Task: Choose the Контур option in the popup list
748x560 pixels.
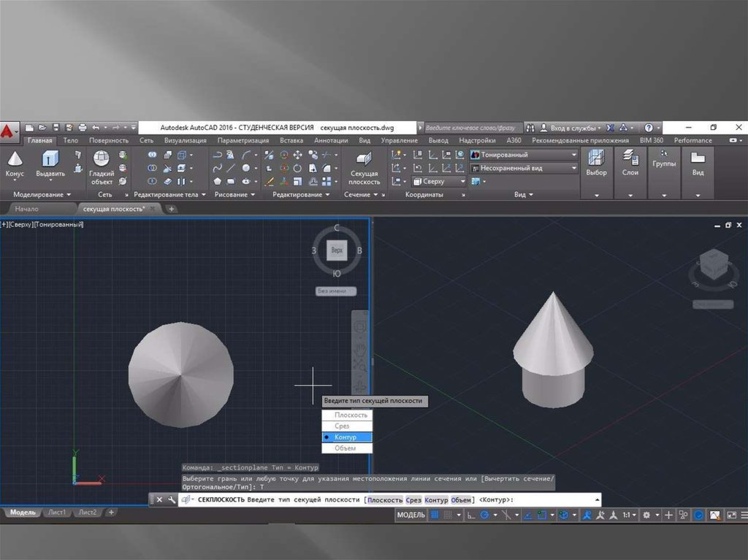Action: pyautogui.click(x=347, y=437)
